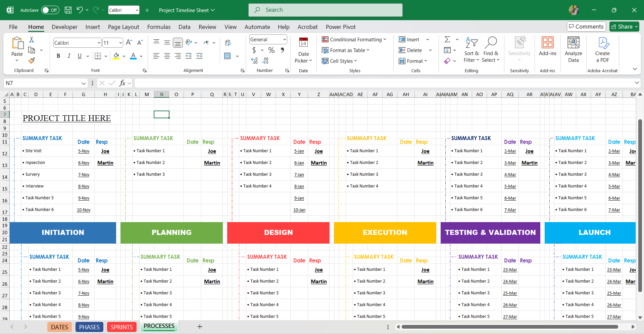644x334 pixels.
Task: Open the Date Picker tool
Action: tap(303, 50)
